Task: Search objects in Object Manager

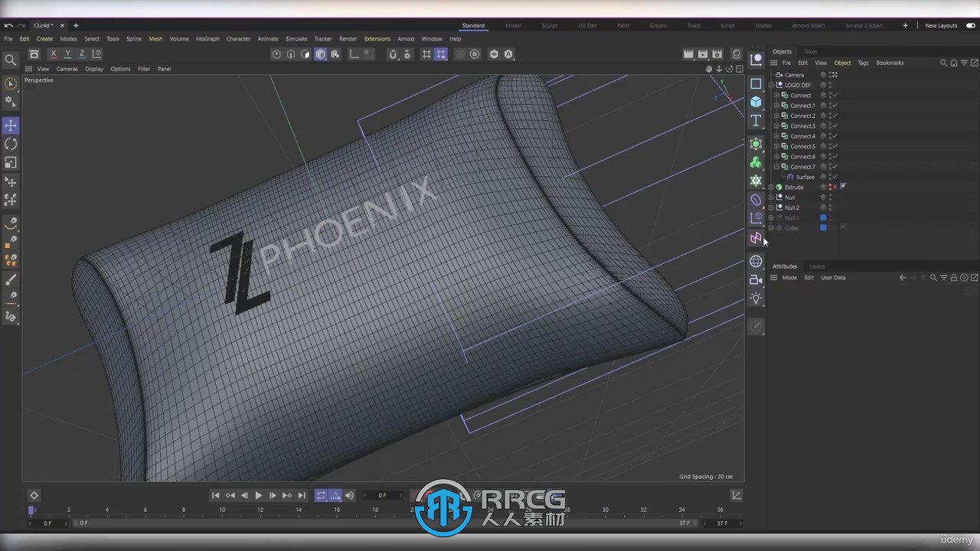Action: point(943,63)
